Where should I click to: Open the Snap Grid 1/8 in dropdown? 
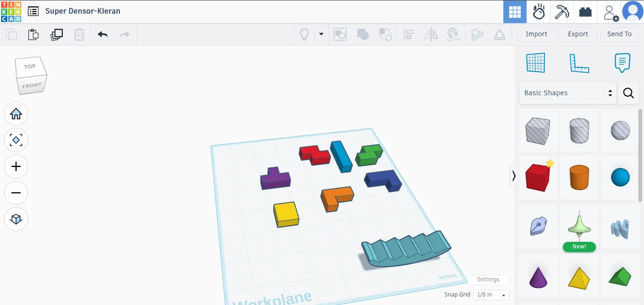coord(491,295)
